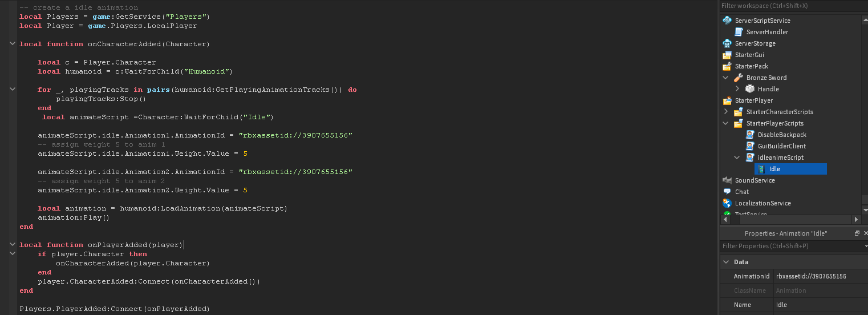Click the SoundService speaker icon
The height and width of the screenshot is (315, 868).
727,180
